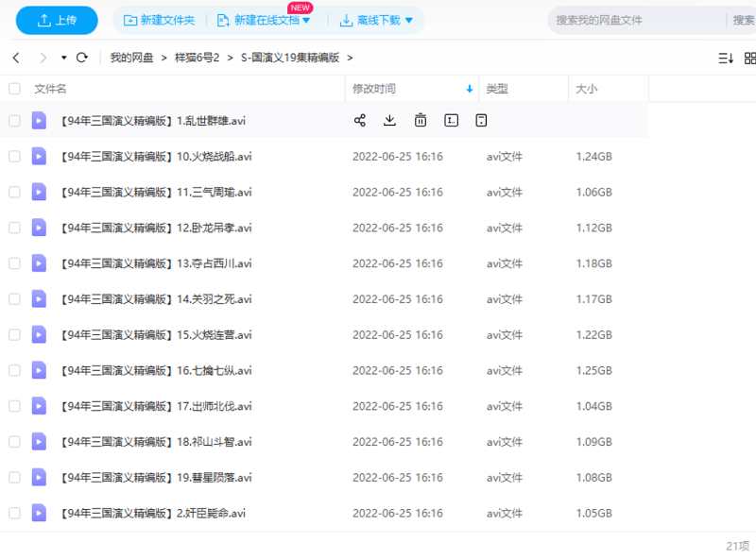
Task: Tick the select-all checkbox in header
Action: 14,89
